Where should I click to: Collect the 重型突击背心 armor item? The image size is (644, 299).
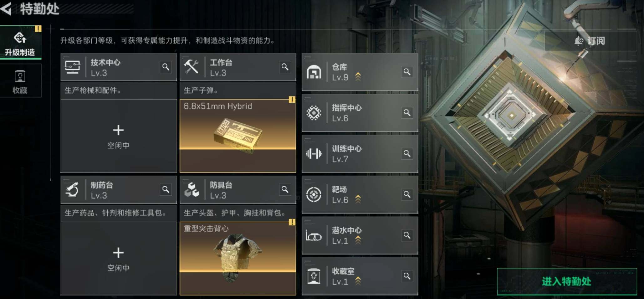pyautogui.click(x=238, y=259)
